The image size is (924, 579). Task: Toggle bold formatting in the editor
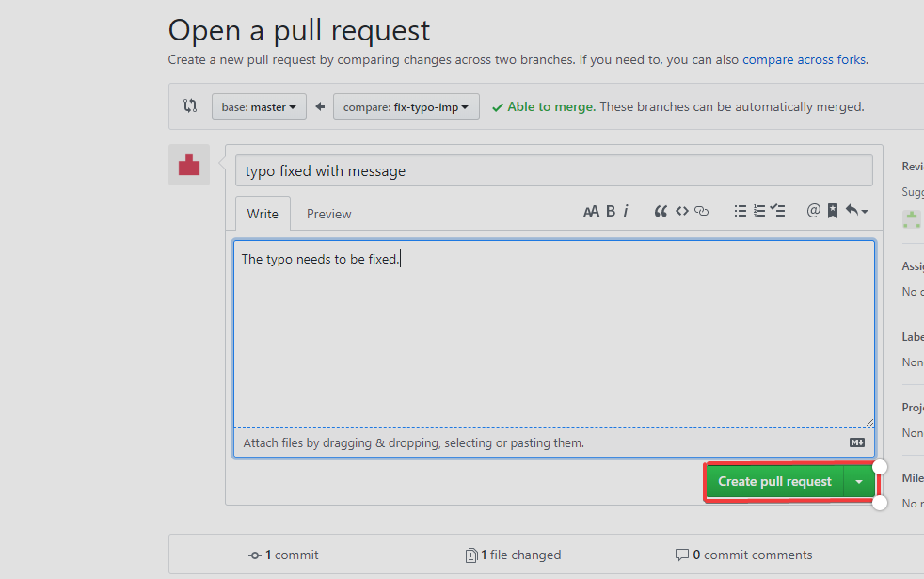pos(611,211)
